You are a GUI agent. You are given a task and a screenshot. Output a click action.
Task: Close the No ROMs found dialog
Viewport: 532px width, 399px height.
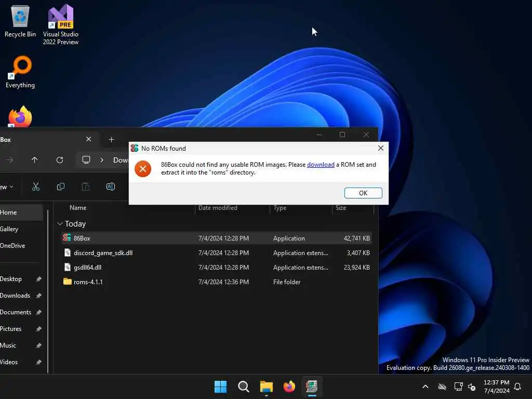click(381, 148)
